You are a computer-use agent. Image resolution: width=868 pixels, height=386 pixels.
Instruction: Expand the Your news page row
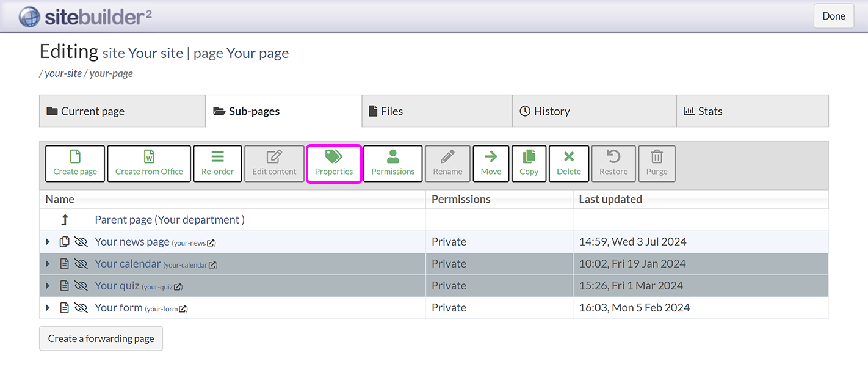point(48,242)
